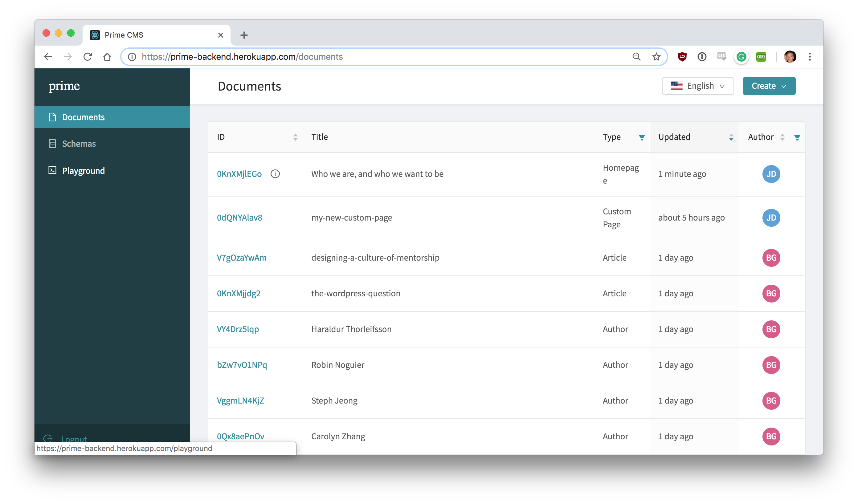Click the Logout link in sidebar
The height and width of the screenshot is (504, 858).
click(x=74, y=438)
